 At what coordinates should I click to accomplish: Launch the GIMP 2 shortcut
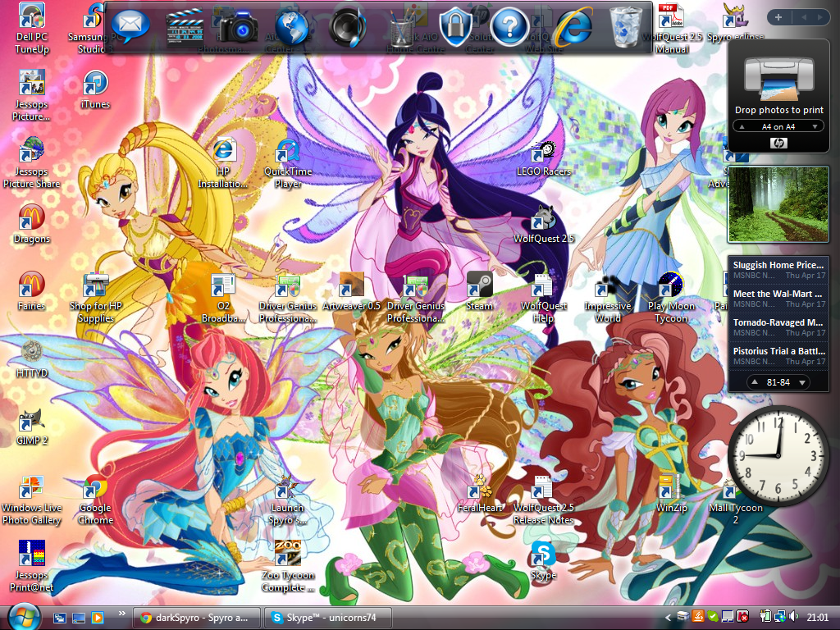(32, 427)
